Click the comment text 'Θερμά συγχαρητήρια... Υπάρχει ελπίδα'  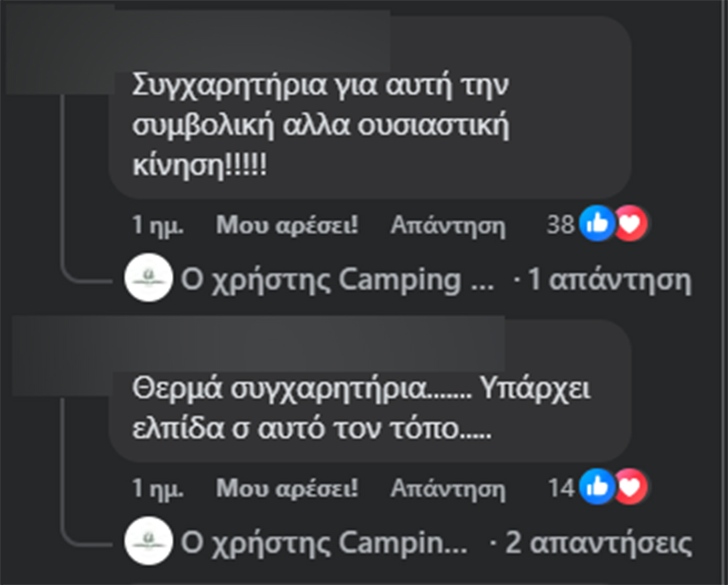click(x=361, y=409)
